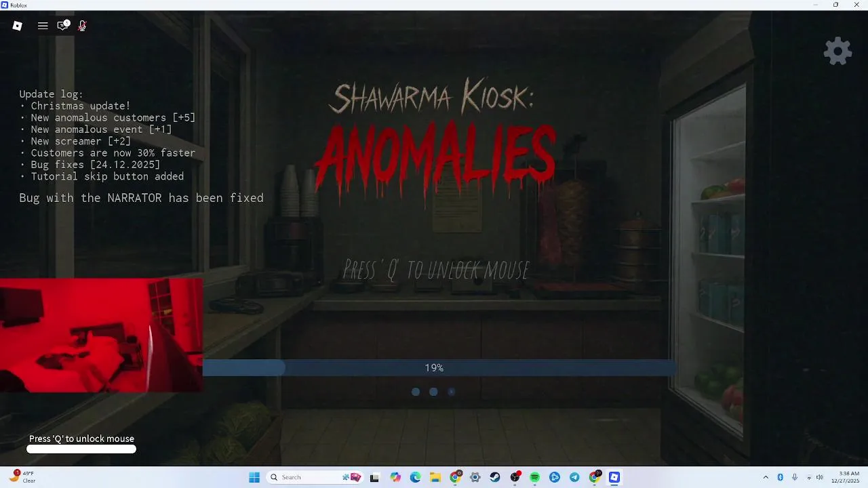This screenshot has width=868, height=488.
Task: Open the Roblox chat icon with notification
Action: 63,26
